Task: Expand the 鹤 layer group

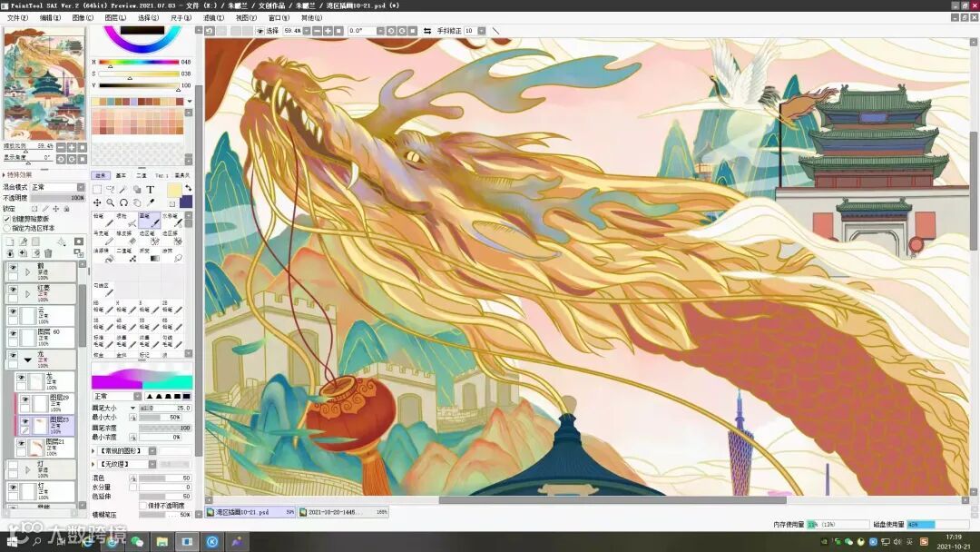Action: click(x=27, y=272)
